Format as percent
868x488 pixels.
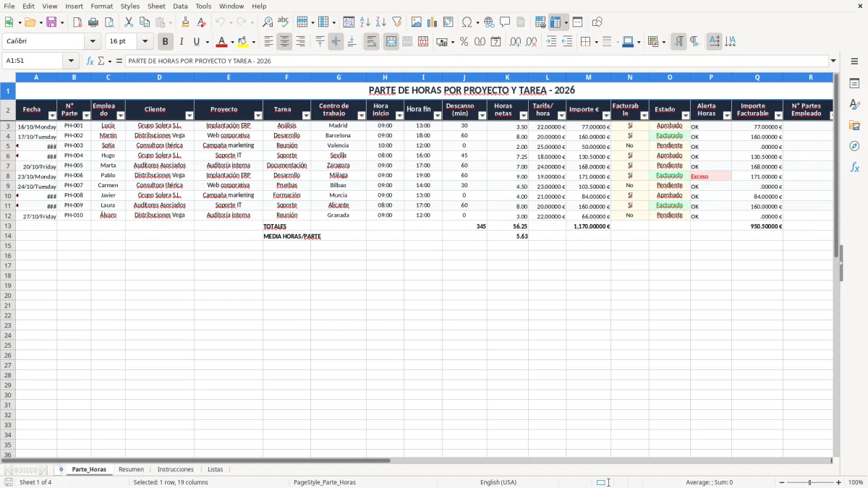click(464, 42)
